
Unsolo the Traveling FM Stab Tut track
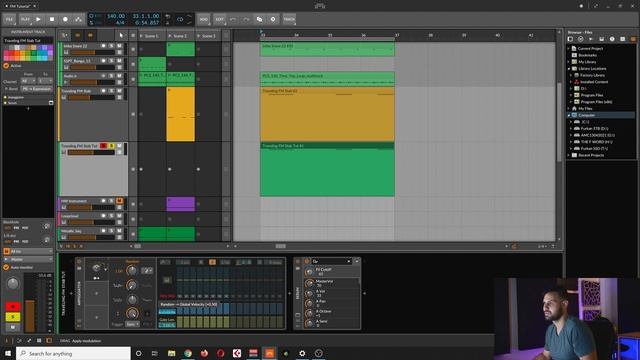tap(111, 146)
